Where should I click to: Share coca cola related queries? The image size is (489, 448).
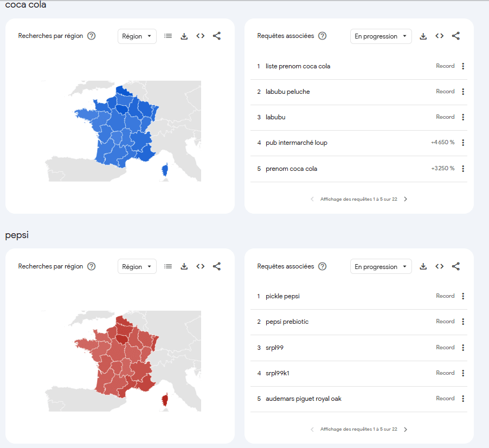tap(455, 36)
